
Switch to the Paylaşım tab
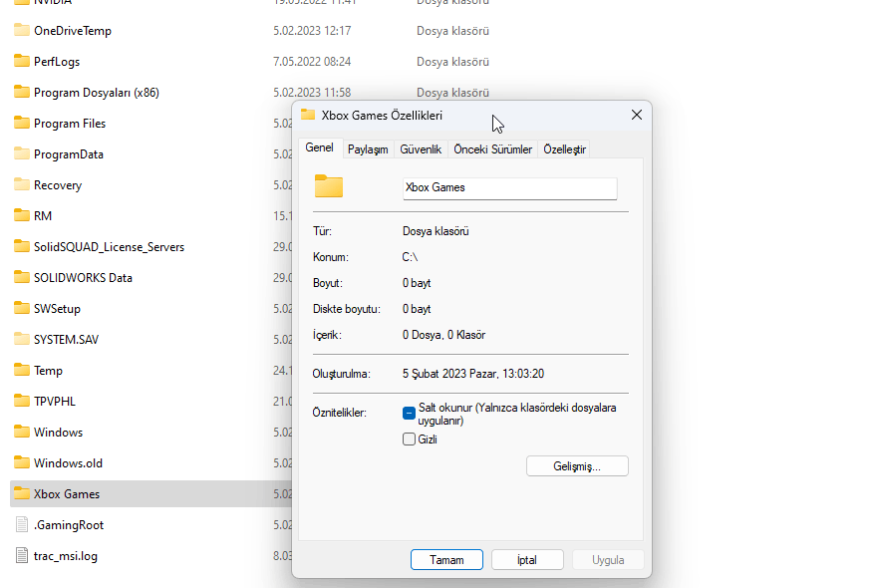point(368,149)
